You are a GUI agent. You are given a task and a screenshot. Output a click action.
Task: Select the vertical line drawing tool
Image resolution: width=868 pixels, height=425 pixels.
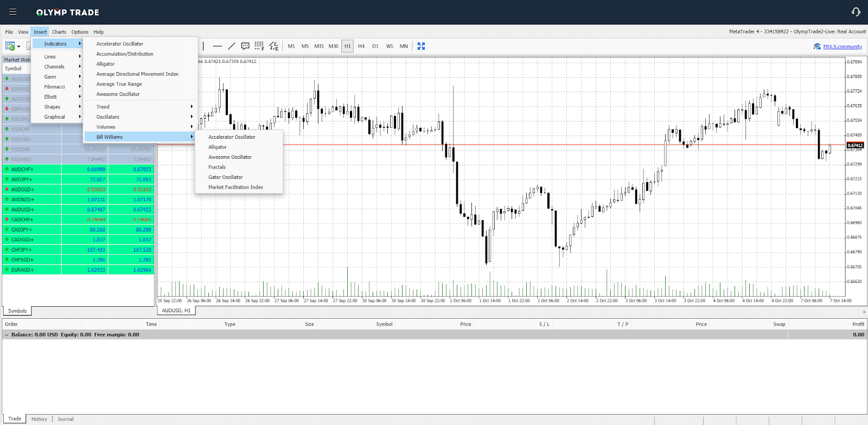click(203, 46)
